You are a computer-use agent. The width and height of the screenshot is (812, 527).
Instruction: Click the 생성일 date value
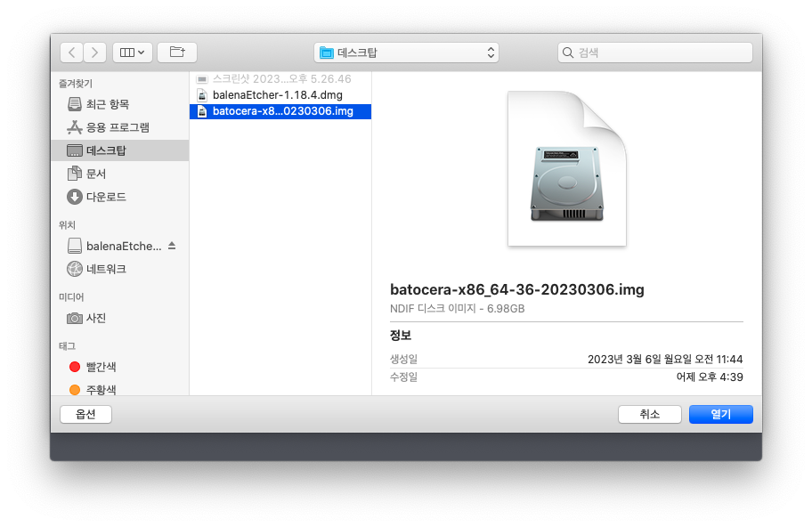[665, 360]
